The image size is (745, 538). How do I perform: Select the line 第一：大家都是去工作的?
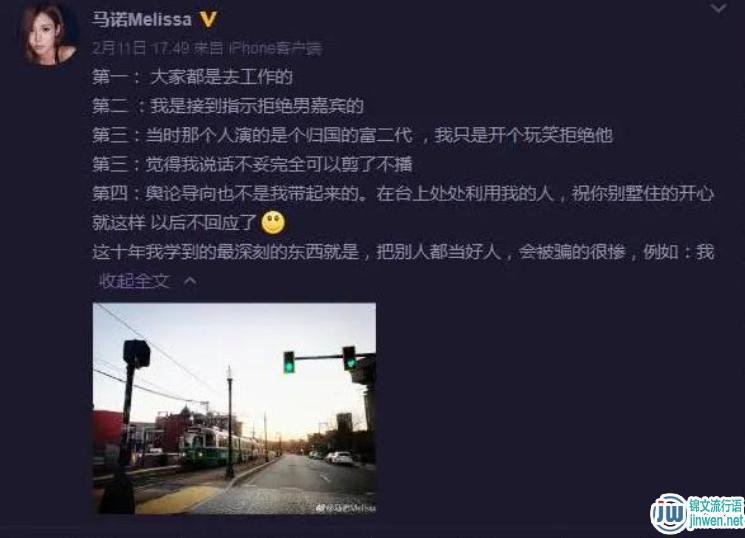point(192,77)
